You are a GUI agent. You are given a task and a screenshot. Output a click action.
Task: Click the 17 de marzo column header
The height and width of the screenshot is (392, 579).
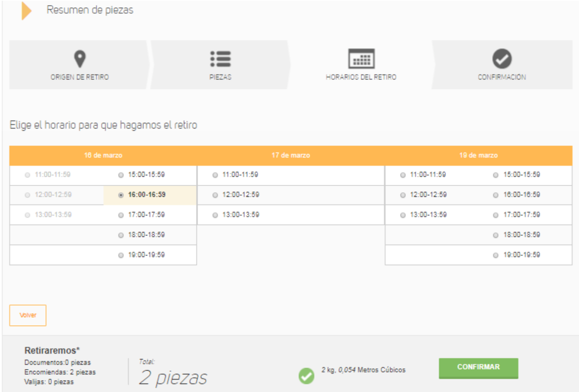click(291, 155)
